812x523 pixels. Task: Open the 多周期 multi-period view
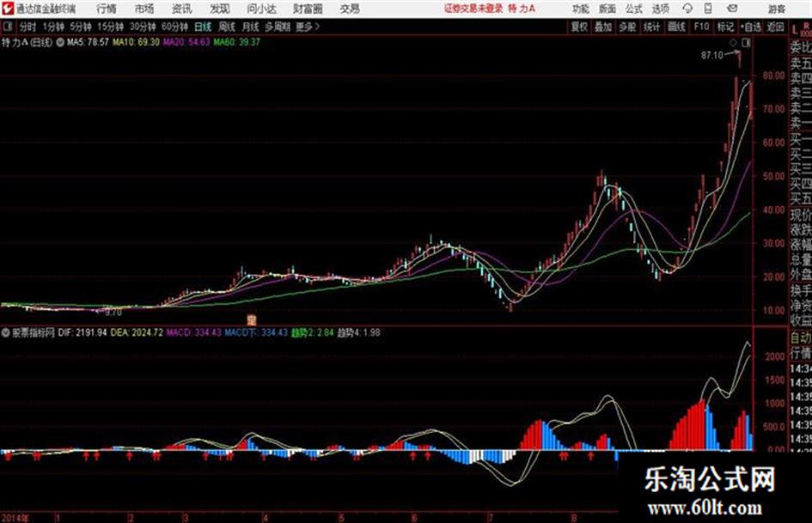click(278, 27)
